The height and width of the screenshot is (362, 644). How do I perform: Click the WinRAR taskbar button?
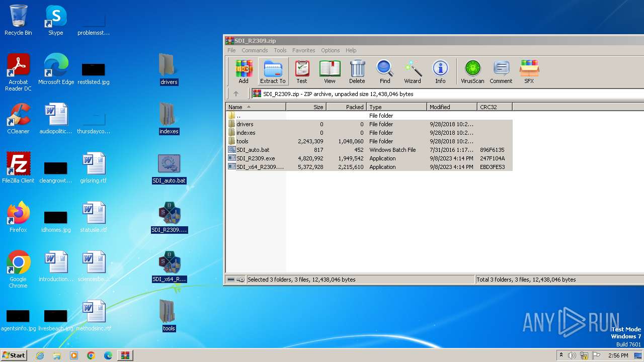pos(125,355)
